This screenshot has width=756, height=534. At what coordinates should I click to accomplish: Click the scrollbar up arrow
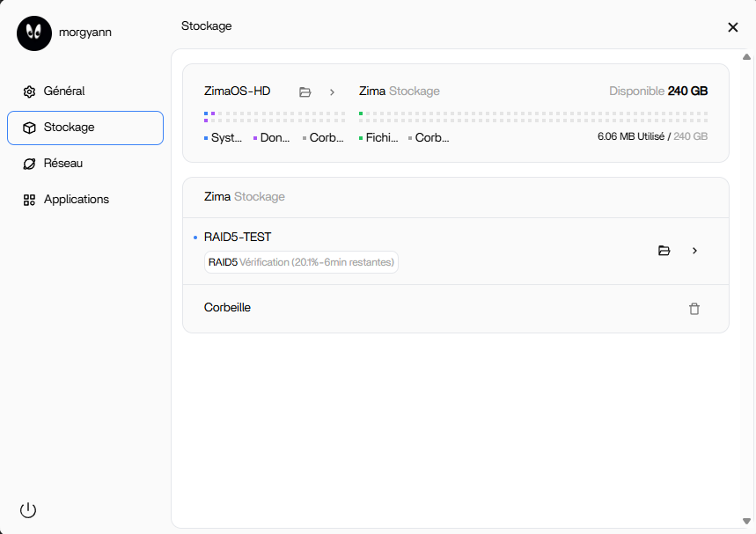(x=747, y=57)
